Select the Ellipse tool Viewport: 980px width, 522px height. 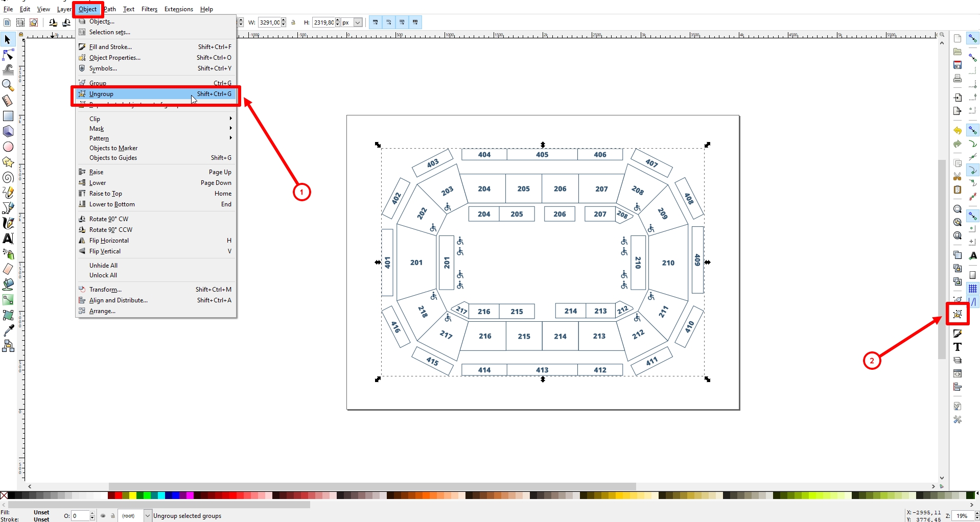[8, 147]
